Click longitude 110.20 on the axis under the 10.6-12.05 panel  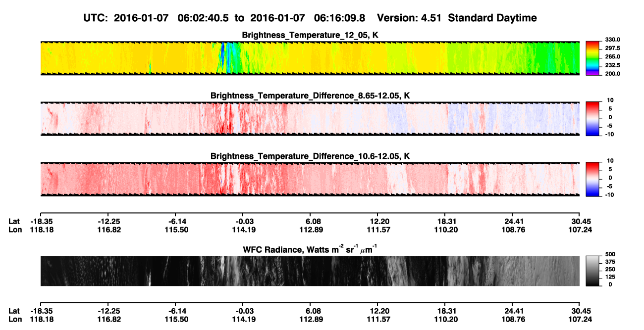446,230
